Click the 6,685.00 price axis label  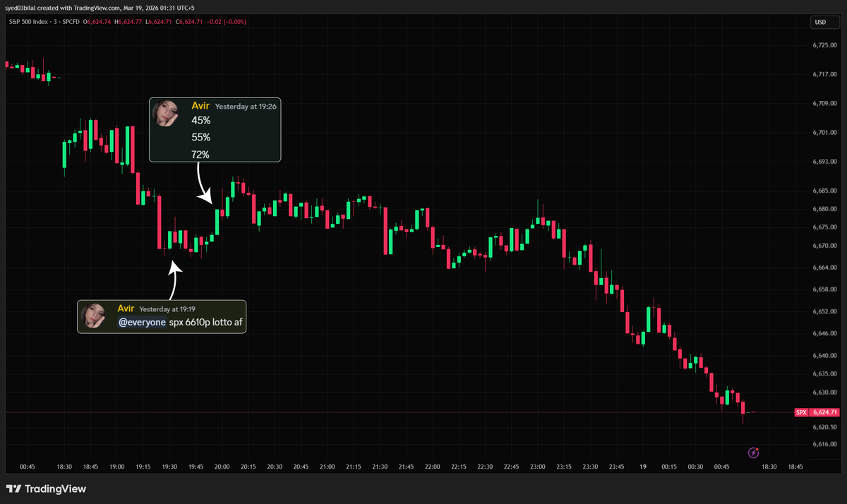(x=824, y=191)
